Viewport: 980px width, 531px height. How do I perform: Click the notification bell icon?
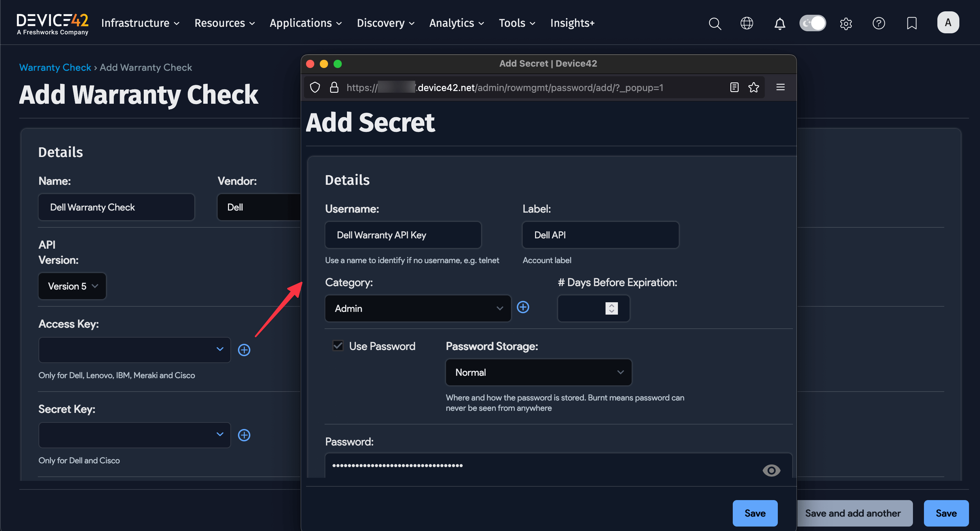coord(780,23)
